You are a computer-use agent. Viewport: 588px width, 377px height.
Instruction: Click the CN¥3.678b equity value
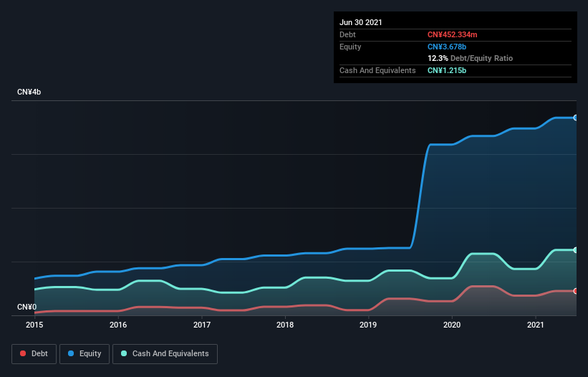447,47
